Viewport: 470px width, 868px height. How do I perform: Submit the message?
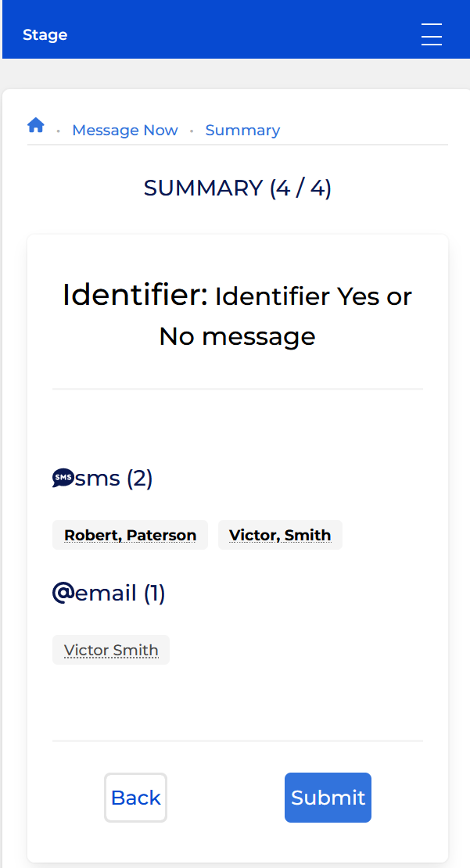(x=328, y=798)
